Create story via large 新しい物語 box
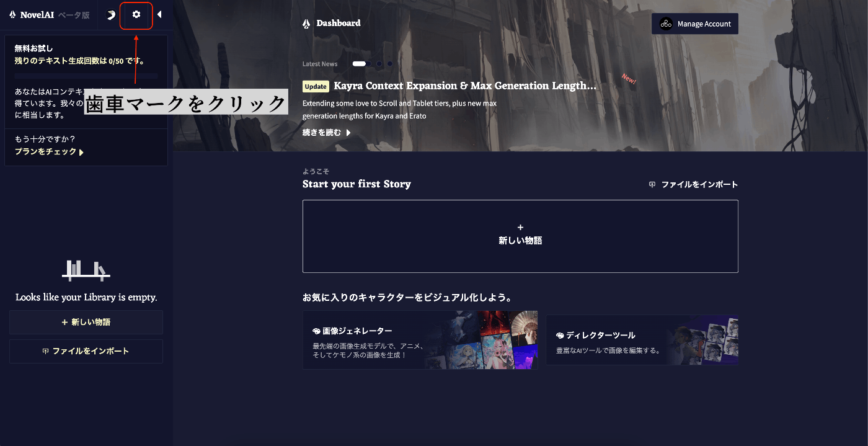Viewport: 868px width, 446px height. [520, 236]
